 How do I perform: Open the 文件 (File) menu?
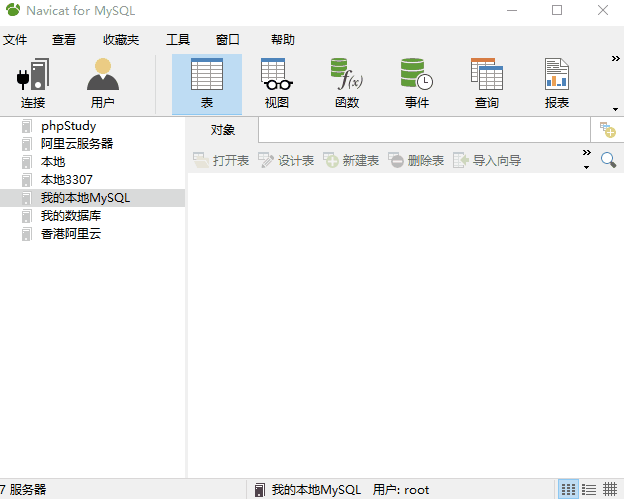[x=15, y=39]
